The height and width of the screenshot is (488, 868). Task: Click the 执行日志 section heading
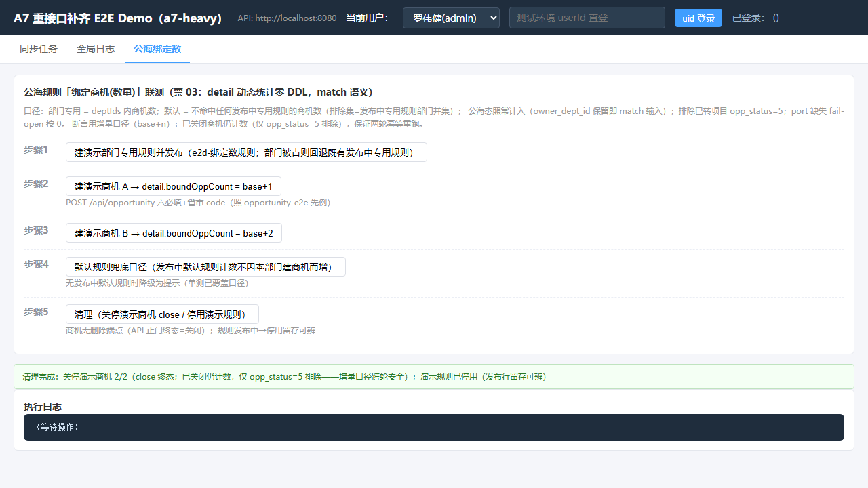click(x=43, y=407)
